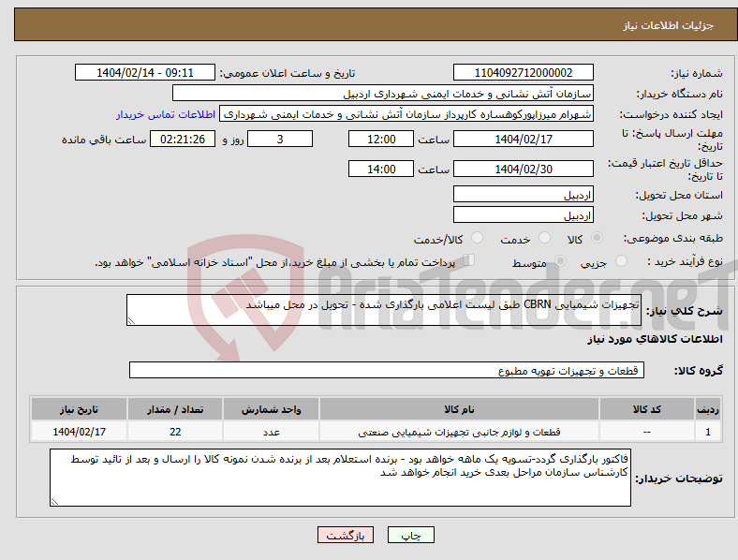Image resolution: width=738 pixels, height=560 pixels.
Task: Click the request creator name field
Action: click(x=406, y=114)
